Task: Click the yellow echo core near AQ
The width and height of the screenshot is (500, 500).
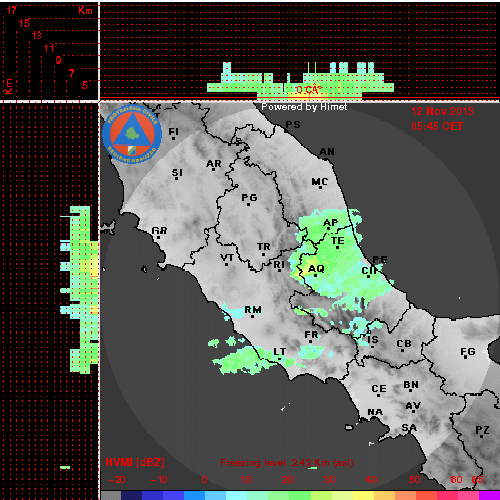Action: click(x=305, y=268)
